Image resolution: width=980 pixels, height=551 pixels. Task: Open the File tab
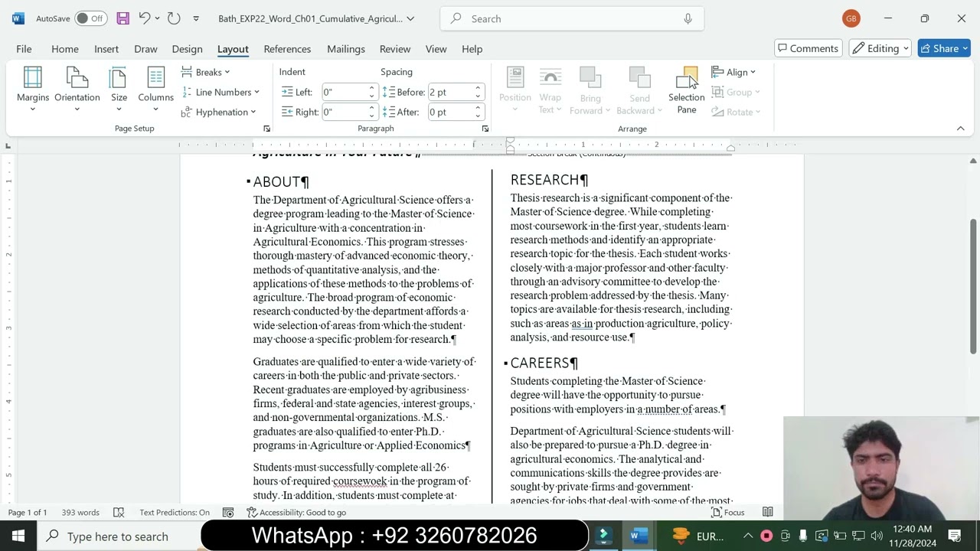coord(24,49)
